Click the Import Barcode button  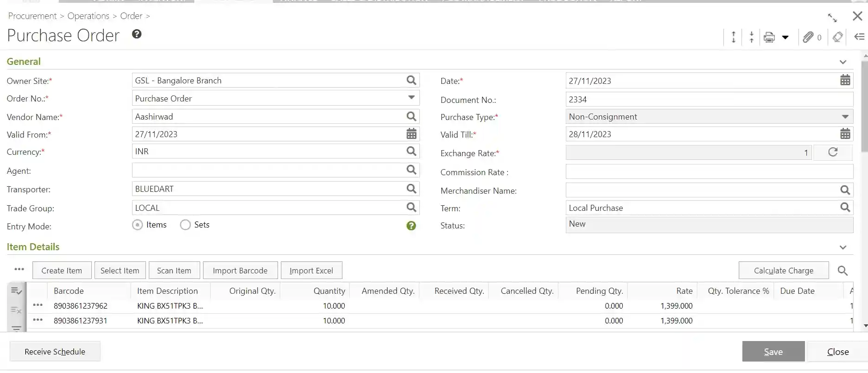click(x=240, y=271)
